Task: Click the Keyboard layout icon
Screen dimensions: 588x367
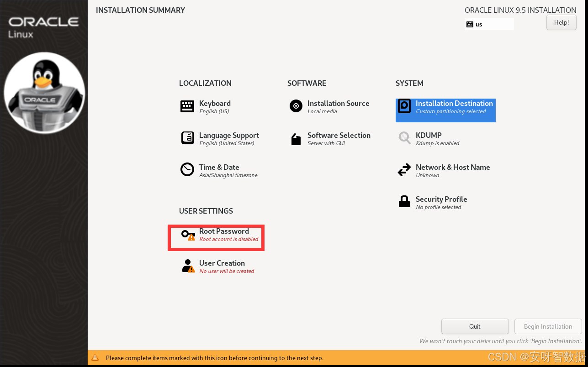Action: pos(187,106)
